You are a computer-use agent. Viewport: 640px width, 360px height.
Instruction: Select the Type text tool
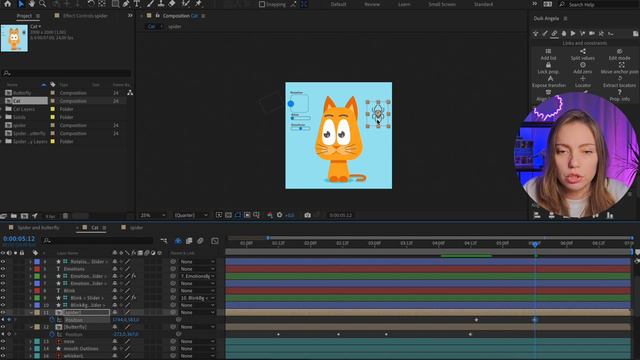[137, 4]
